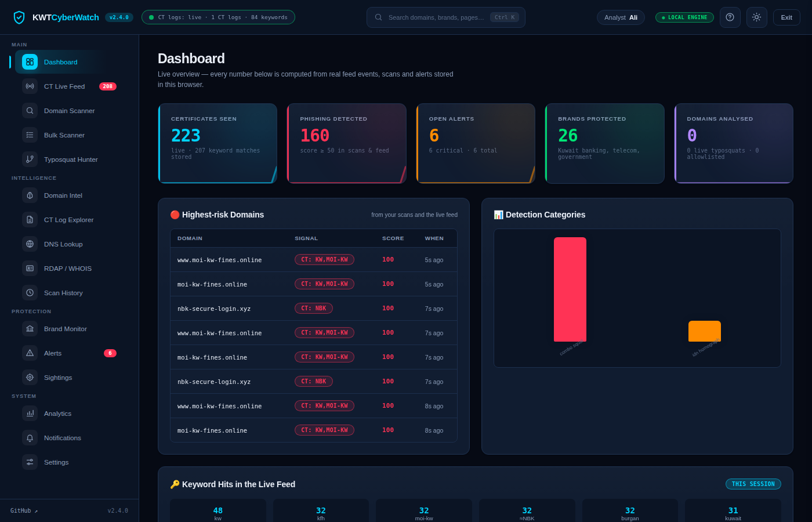Click www.moi-kw-fines.online row with 8s ago
The width and height of the screenshot is (812, 522).
[x=314, y=406]
